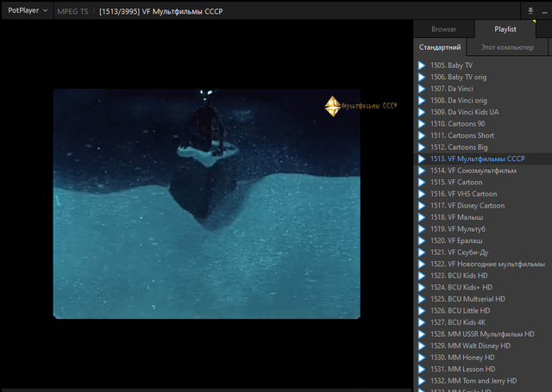This screenshot has width=552, height=392.
Task: Click the title text [1513/3995] VF Мультфильмы СССР
Action: coord(161,11)
